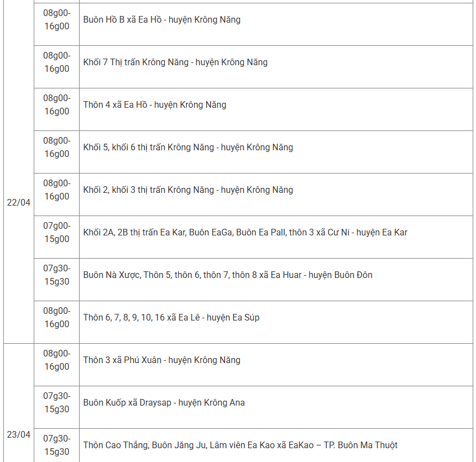This screenshot has width=476, height=462.
Task: Select Buôn Hồ B xã Ea Hồ row text
Action: point(162,20)
